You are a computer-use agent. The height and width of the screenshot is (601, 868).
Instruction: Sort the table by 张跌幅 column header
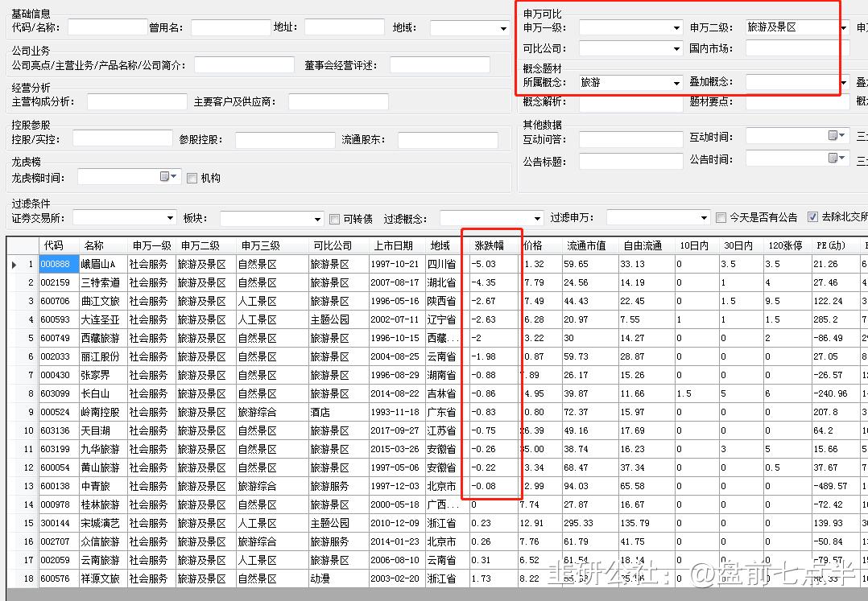[490, 245]
